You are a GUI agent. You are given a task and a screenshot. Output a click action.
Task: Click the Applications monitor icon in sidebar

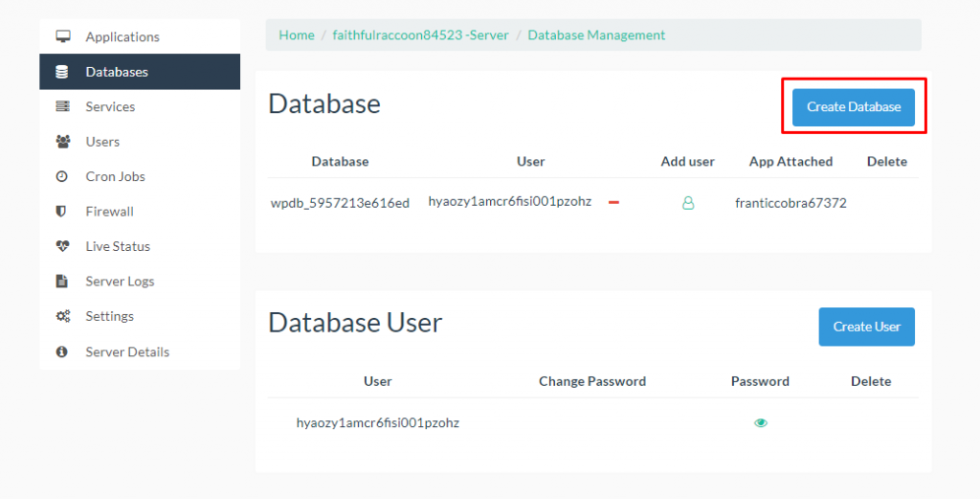point(62,36)
